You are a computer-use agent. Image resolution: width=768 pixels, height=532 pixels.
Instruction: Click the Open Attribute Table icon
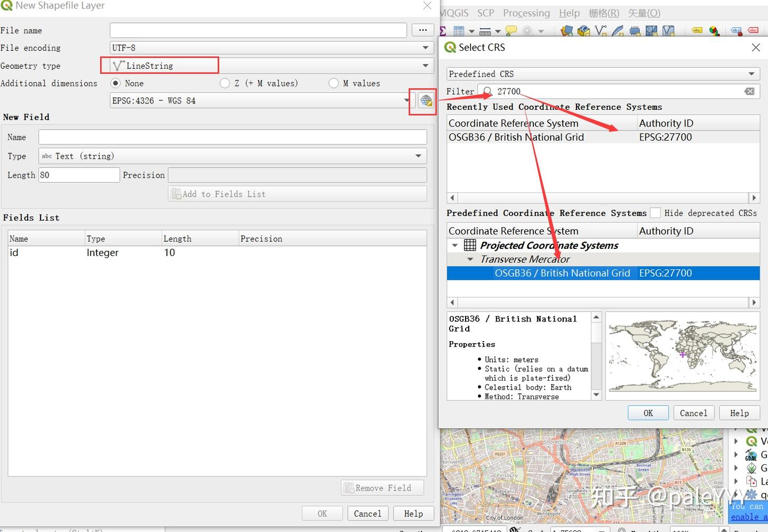pos(459,31)
